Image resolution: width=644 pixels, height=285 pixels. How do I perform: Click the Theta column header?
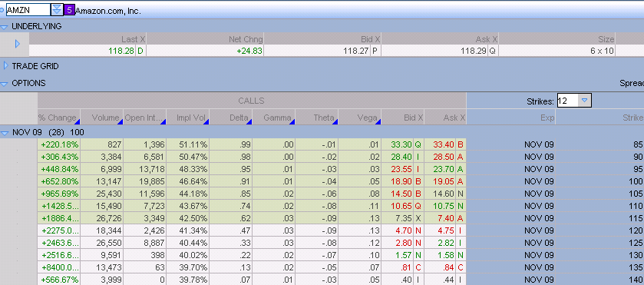tap(317, 118)
